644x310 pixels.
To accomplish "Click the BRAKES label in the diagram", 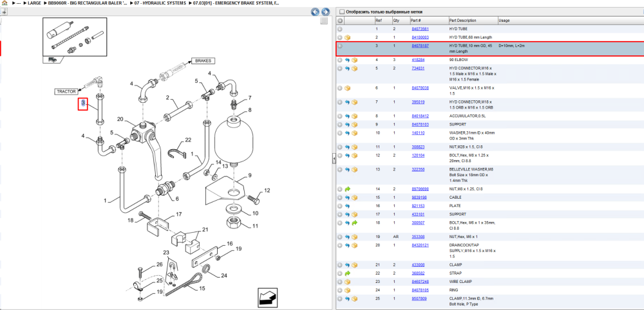I will [x=203, y=60].
